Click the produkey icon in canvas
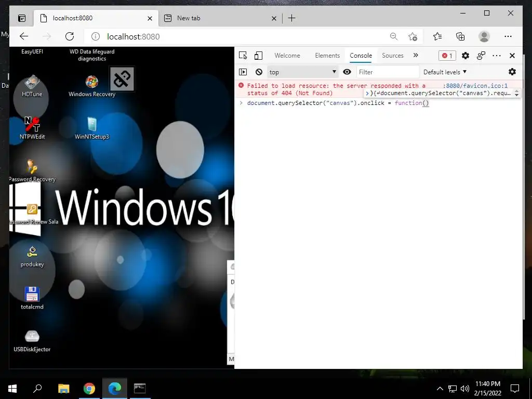 click(x=32, y=257)
